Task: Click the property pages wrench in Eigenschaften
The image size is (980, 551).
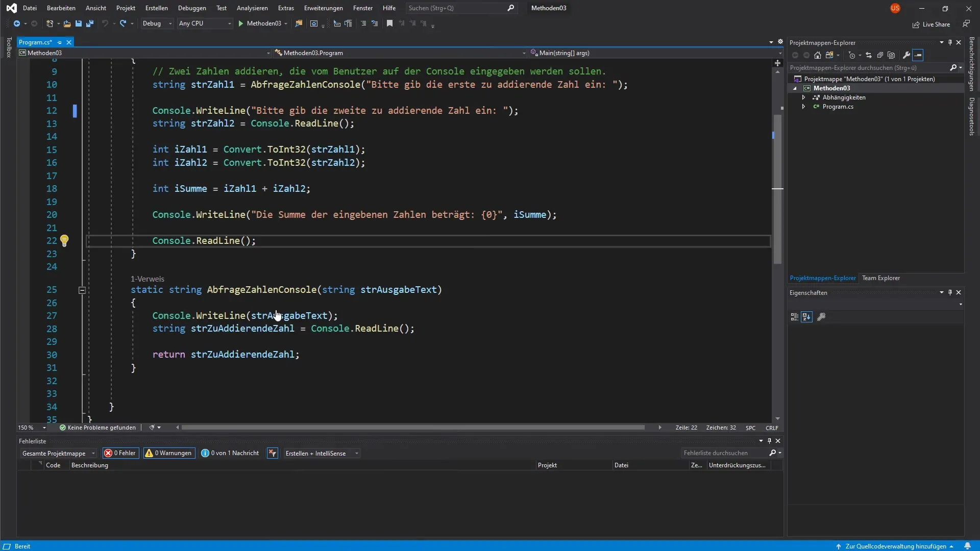Action: pyautogui.click(x=821, y=317)
